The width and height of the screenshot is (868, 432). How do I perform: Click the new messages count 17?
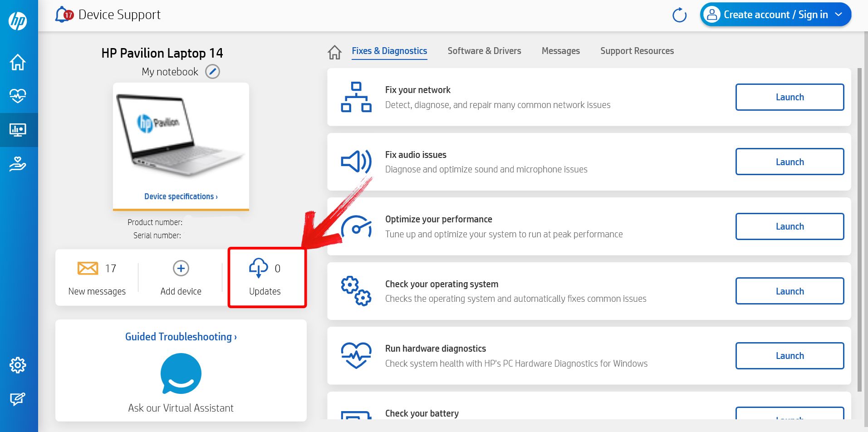tap(110, 269)
